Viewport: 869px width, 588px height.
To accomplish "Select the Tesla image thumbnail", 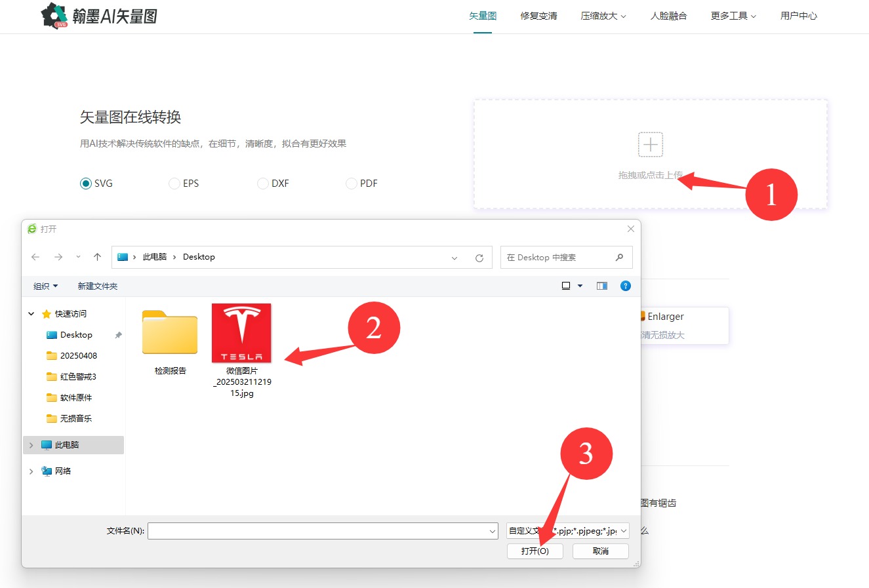I will 241,333.
